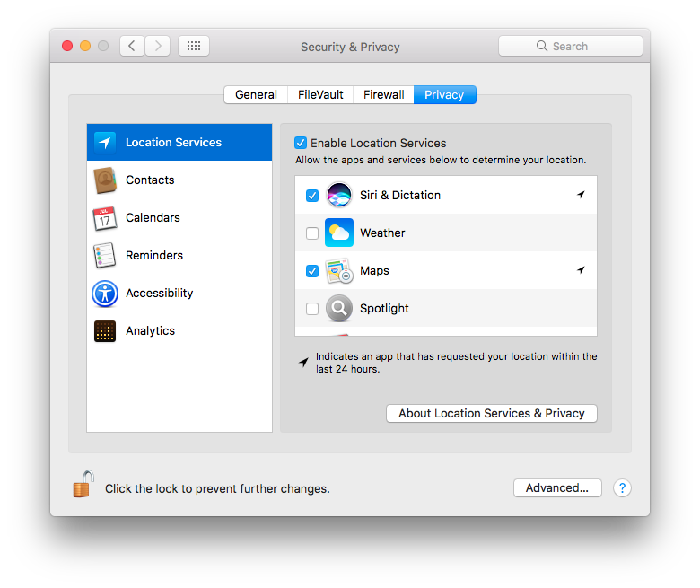Click the magnifier icon in Search field
Viewport: 700px width, 588px height.
point(541,46)
